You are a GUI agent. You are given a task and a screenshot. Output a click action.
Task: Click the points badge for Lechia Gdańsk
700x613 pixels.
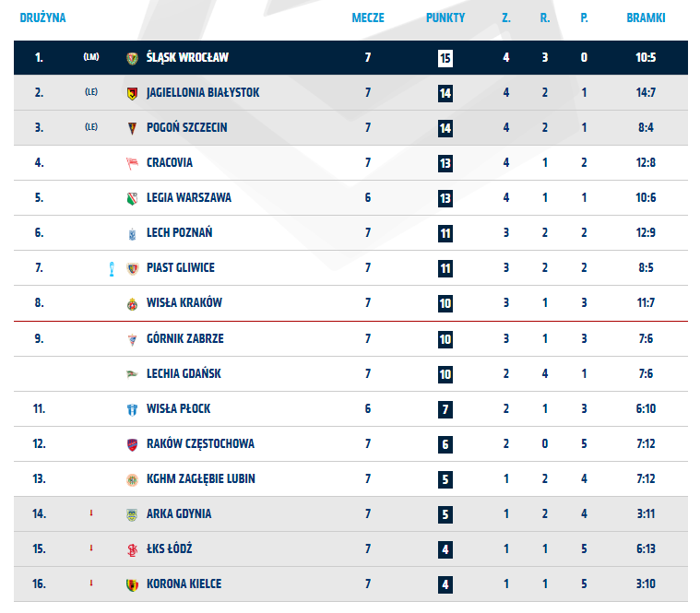tap(445, 373)
